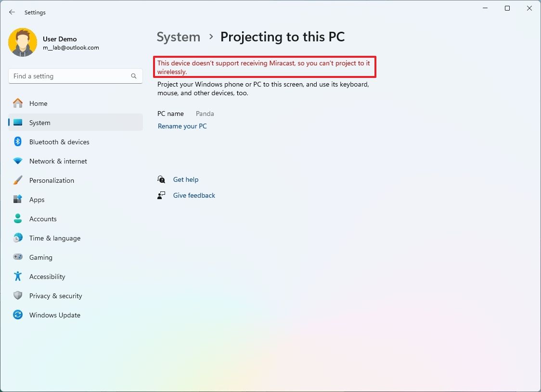This screenshot has height=392, width=541.
Task: Click the Home icon in sidebar
Action: coord(18,103)
